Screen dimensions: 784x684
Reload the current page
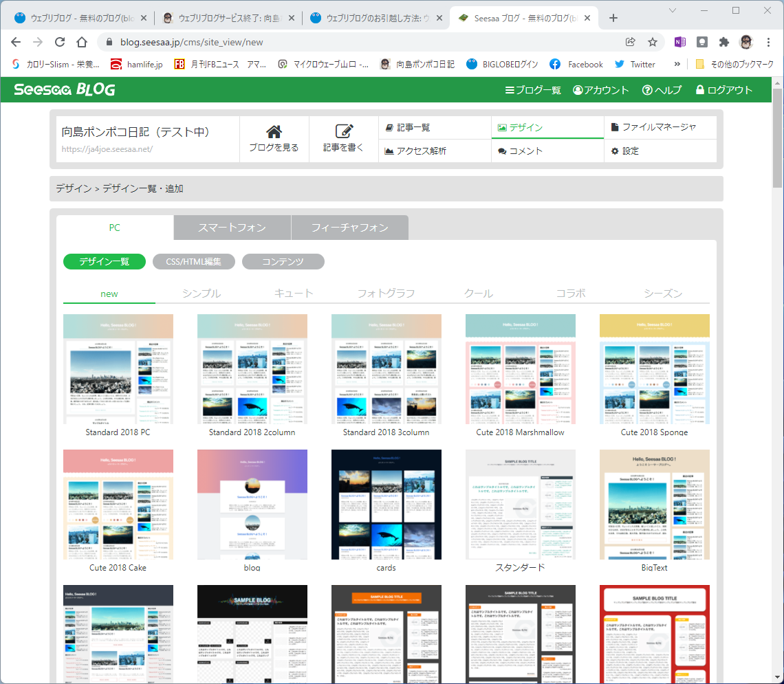click(60, 42)
